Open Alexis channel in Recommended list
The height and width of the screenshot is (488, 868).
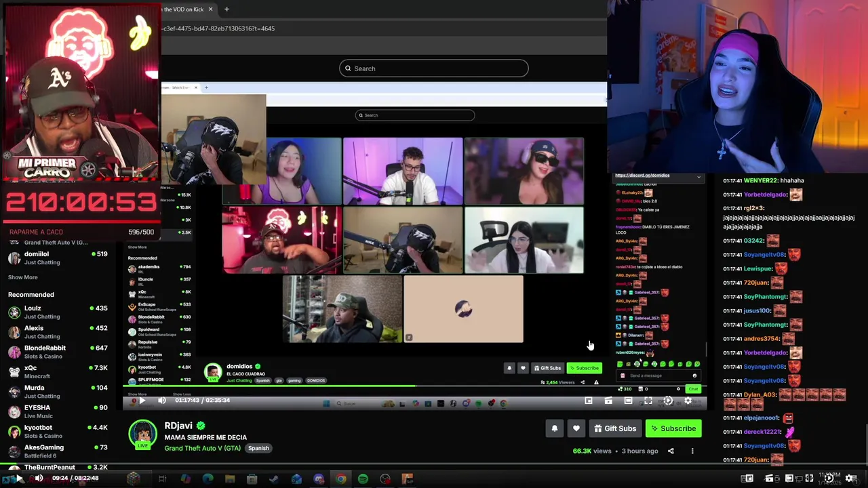(58, 332)
